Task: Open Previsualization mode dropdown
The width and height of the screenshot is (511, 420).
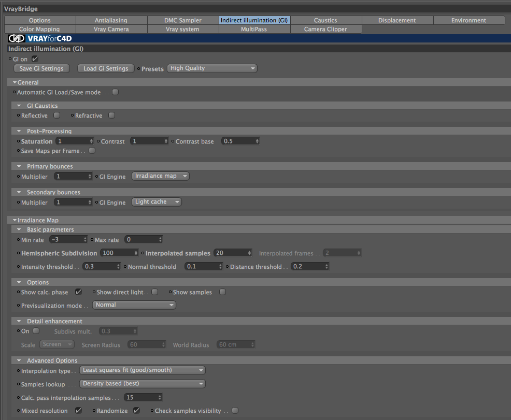Action: [x=134, y=305]
